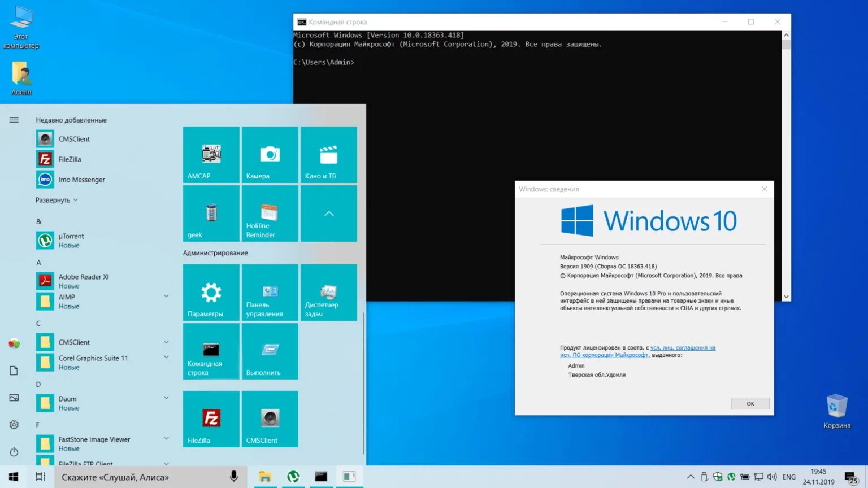Image resolution: width=868 pixels, height=488 pixels.
Task: Toggle the Start menu hamburger menu
Action: [x=14, y=120]
